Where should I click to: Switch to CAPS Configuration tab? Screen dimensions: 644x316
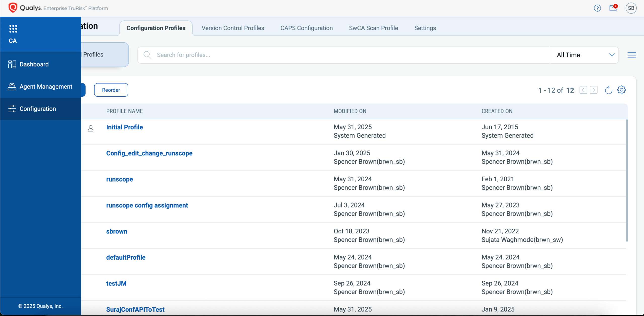[306, 28]
